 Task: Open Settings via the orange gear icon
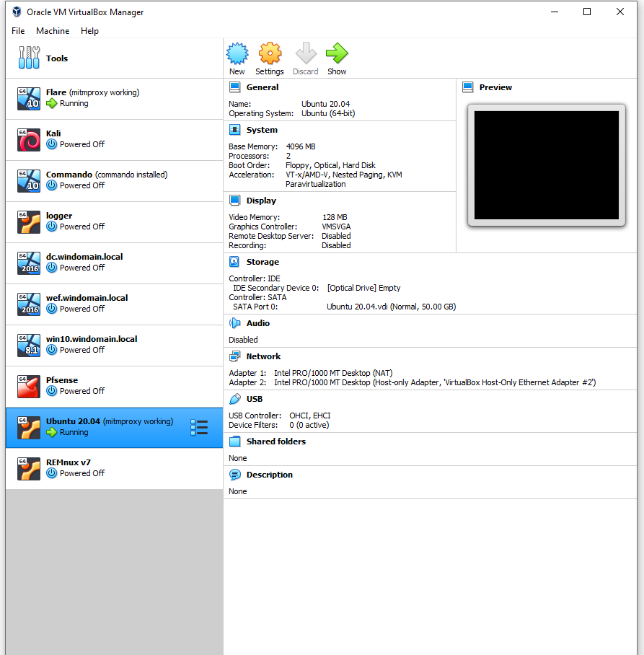coord(270,53)
